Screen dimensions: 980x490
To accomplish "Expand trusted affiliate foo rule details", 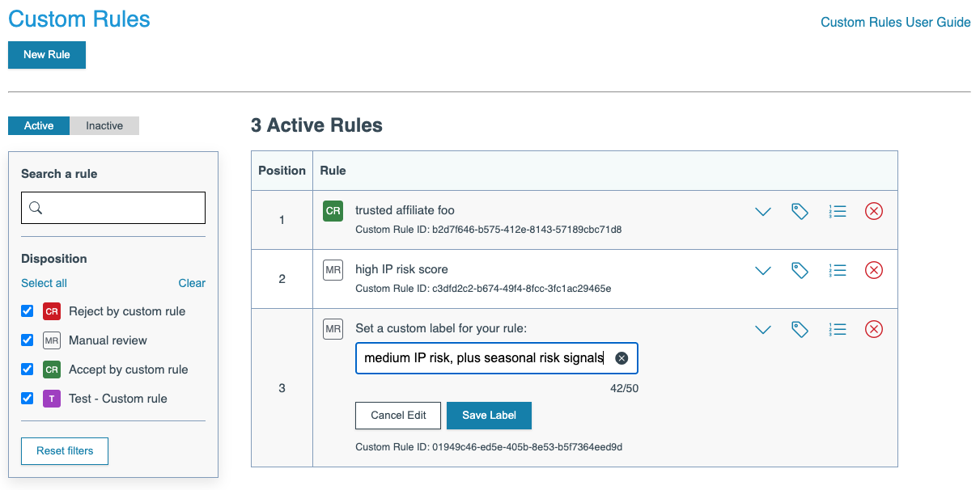I will 762,212.
